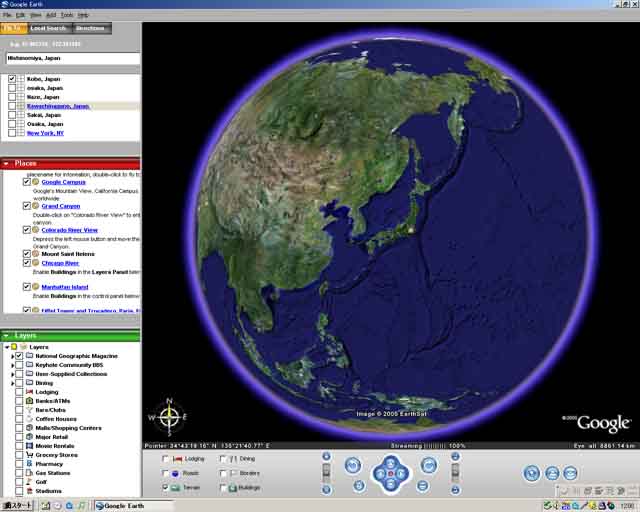Enable Roads checkbox in bottom panel
The image size is (640, 512).
click(x=165, y=473)
